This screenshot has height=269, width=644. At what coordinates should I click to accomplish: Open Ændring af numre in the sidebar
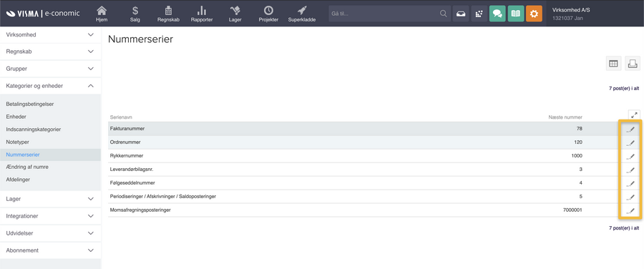(x=27, y=167)
